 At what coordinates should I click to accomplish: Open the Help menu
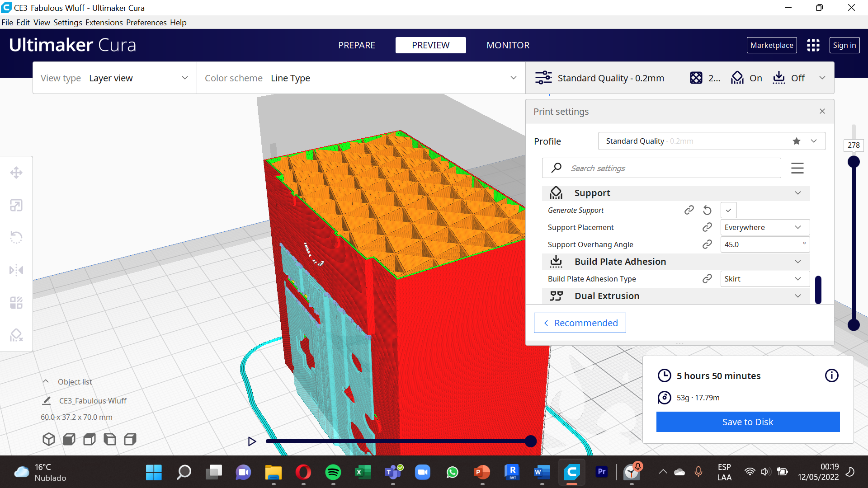coord(178,23)
